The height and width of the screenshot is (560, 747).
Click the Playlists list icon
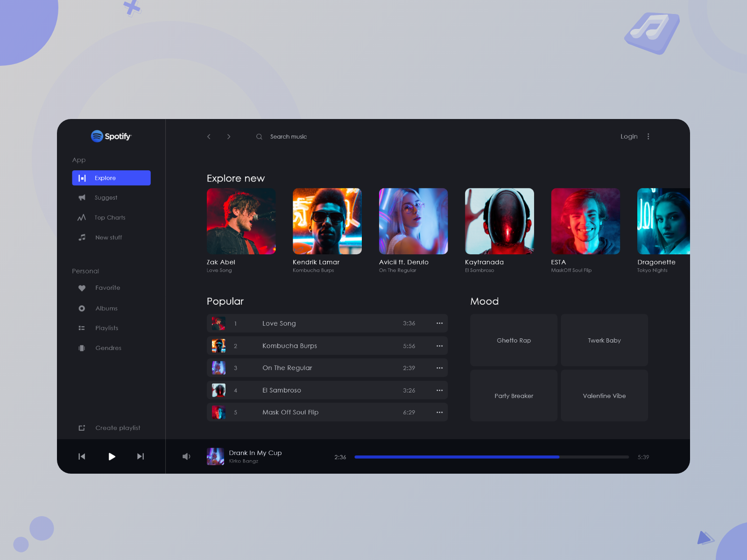pyautogui.click(x=82, y=328)
